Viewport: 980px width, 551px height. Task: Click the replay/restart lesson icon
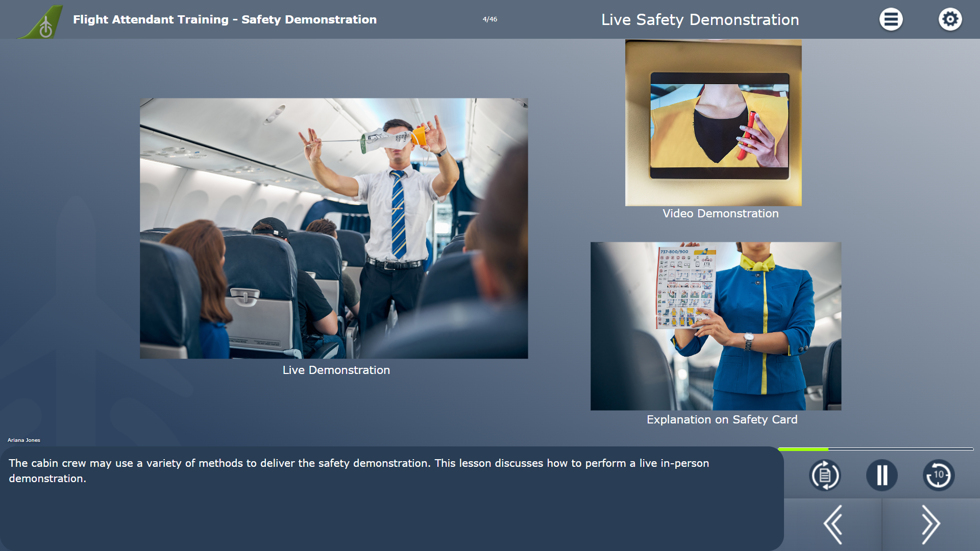[824, 474]
